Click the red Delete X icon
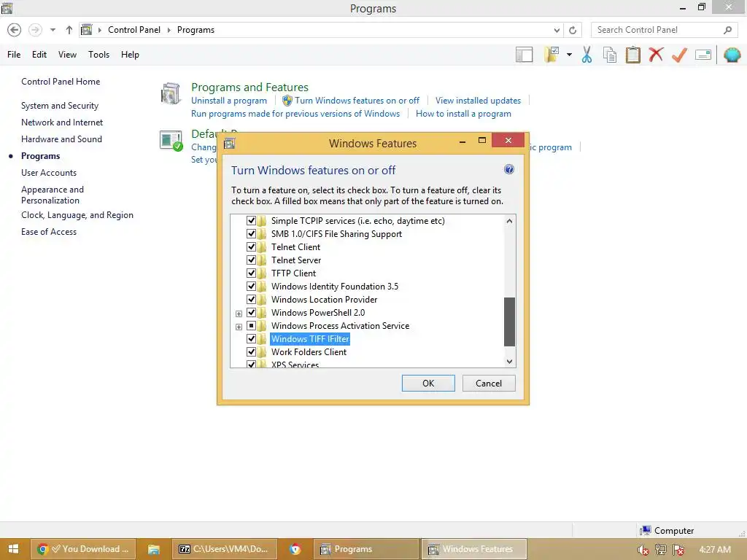 [656, 55]
